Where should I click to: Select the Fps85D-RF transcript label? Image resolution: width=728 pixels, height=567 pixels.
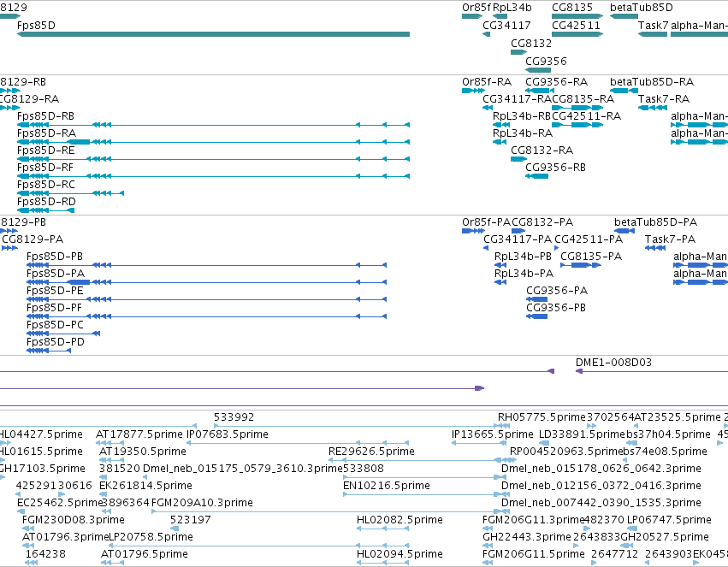[45, 168]
